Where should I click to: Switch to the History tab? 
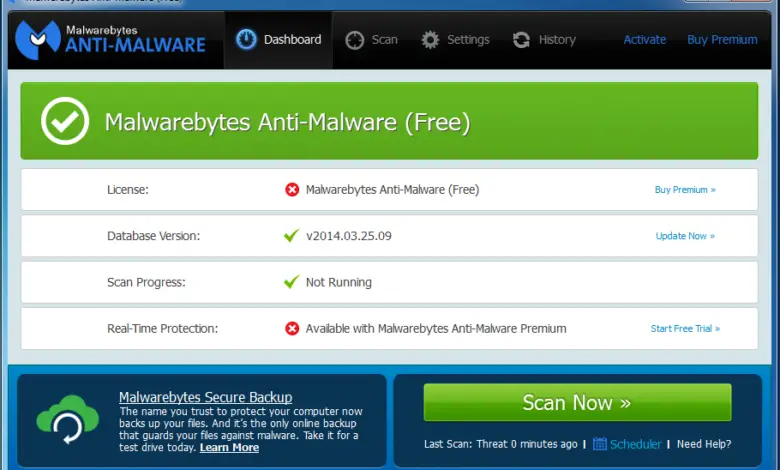click(x=544, y=40)
